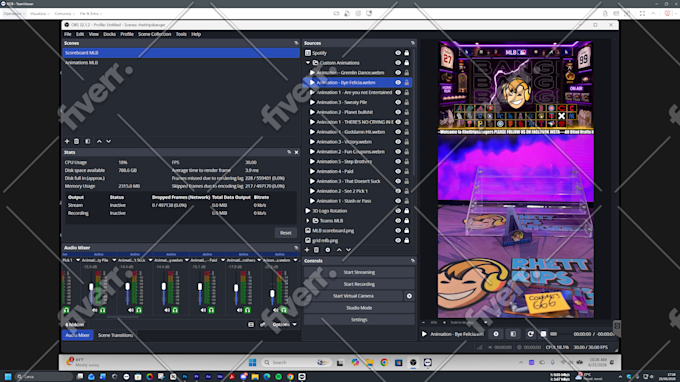The height and width of the screenshot is (382, 680).
Task: Open Virtual Camera settings gear
Action: (x=409, y=296)
